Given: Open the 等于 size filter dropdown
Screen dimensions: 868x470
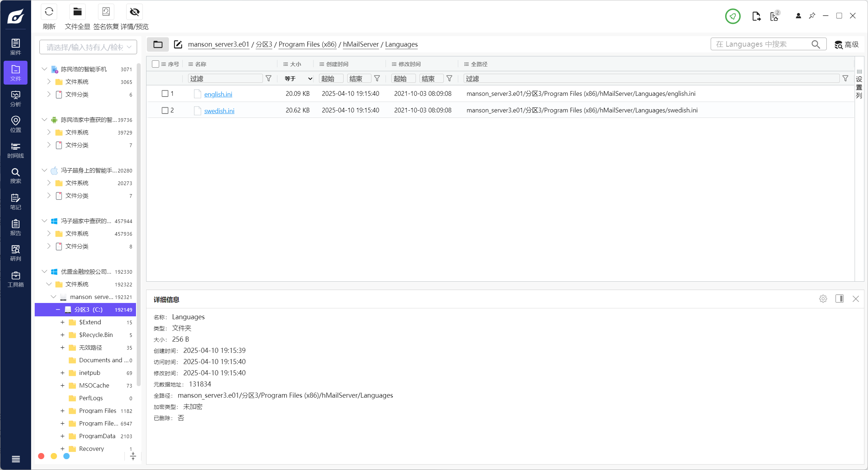Looking at the screenshot, I should click(x=298, y=78).
